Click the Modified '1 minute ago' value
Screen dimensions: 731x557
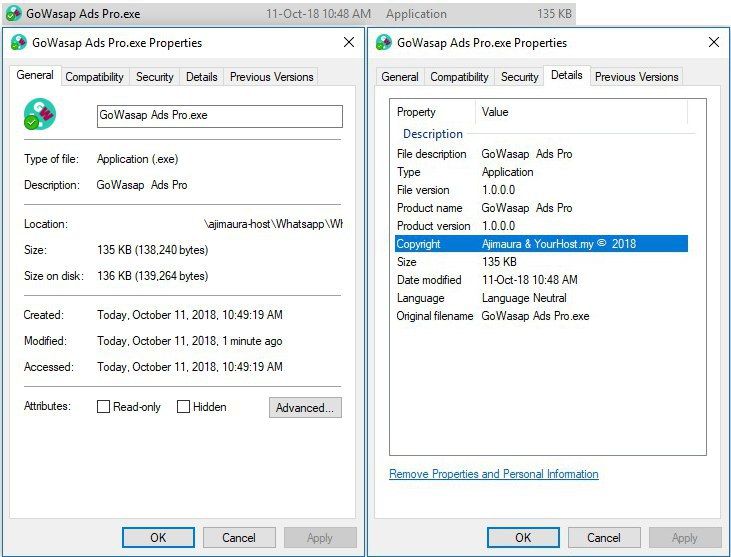pos(190,341)
